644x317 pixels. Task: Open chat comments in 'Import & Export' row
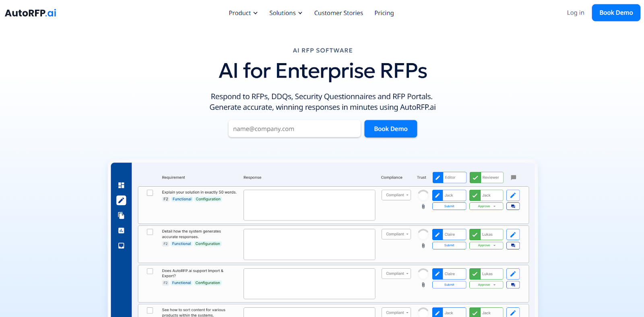[513, 285]
